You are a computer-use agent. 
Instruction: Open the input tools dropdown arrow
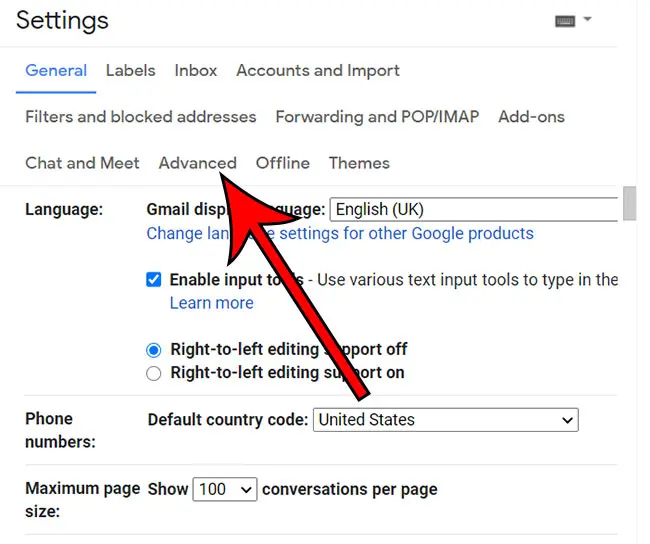[x=588, y=20]
